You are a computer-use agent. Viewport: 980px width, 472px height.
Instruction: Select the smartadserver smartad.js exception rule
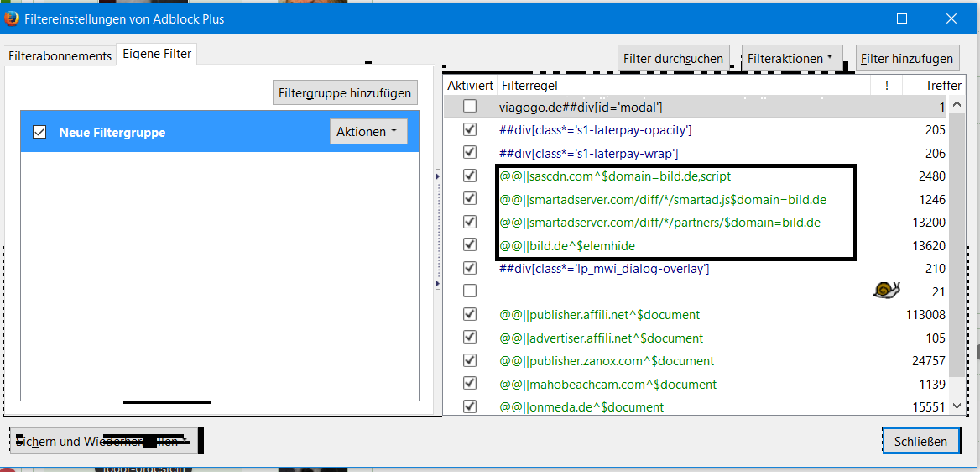point(663,200)
